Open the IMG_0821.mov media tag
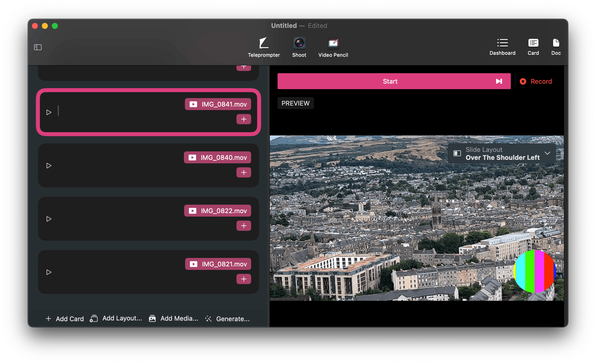The width and height of the screenshot is (596, 364). point(218,264)
